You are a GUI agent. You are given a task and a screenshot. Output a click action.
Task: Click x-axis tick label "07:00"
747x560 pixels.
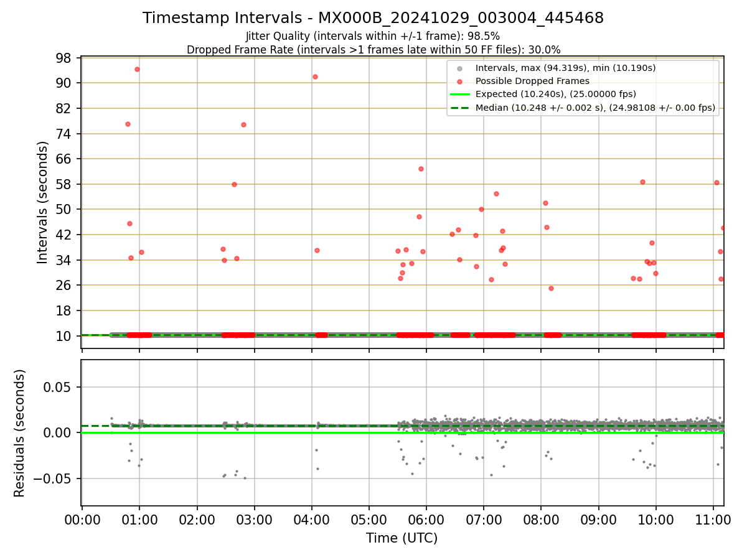pyautogui.click(x=484, y=520)
